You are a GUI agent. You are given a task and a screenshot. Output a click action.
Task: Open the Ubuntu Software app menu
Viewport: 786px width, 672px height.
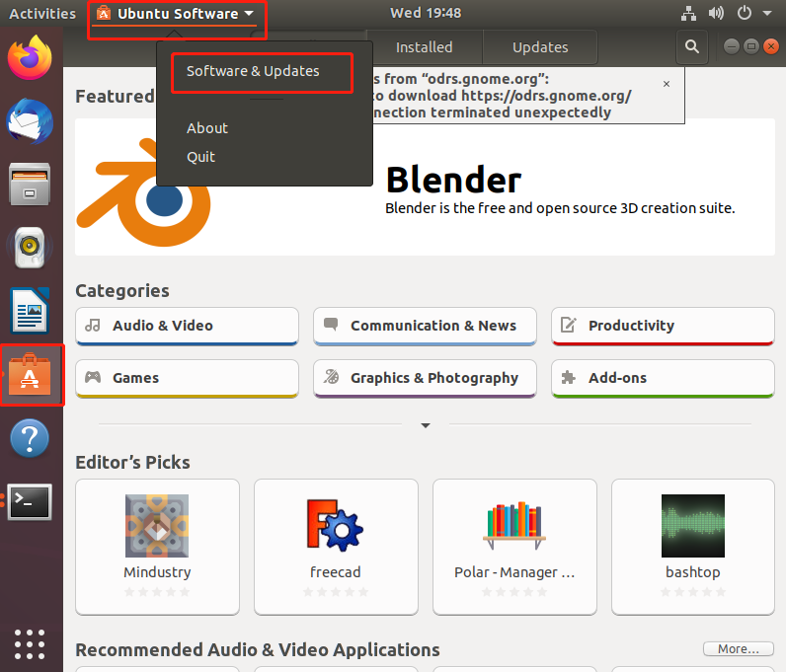176,14
